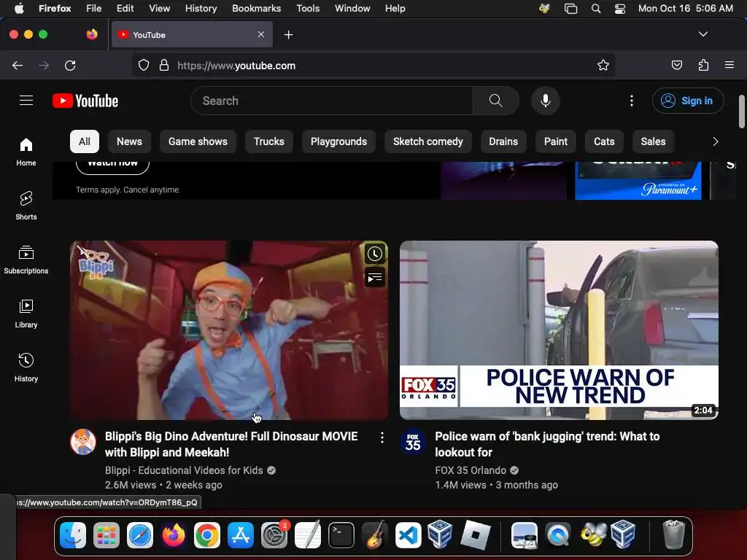Open History in sidebar
Image resolution: width=747 pixels, height=560 pixels.
(26, 367)
